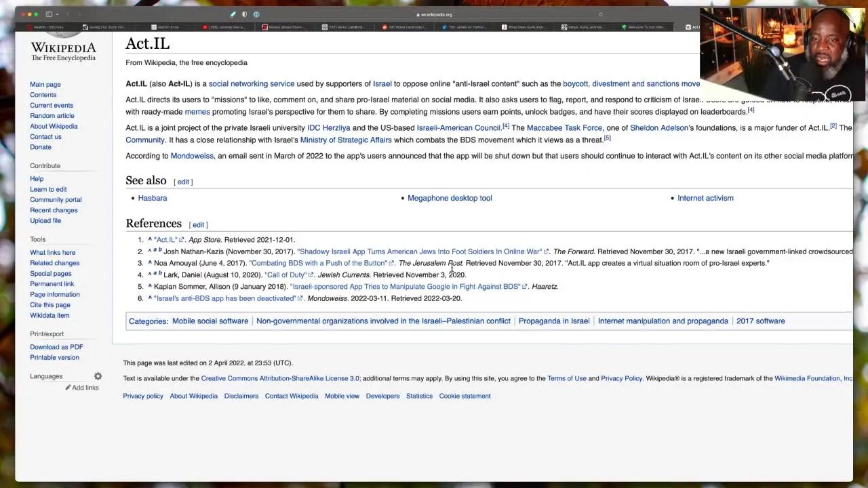Viewport: 868px width, 488px height.
Task: Open social networking service link
Action: [x=252, y=84]
